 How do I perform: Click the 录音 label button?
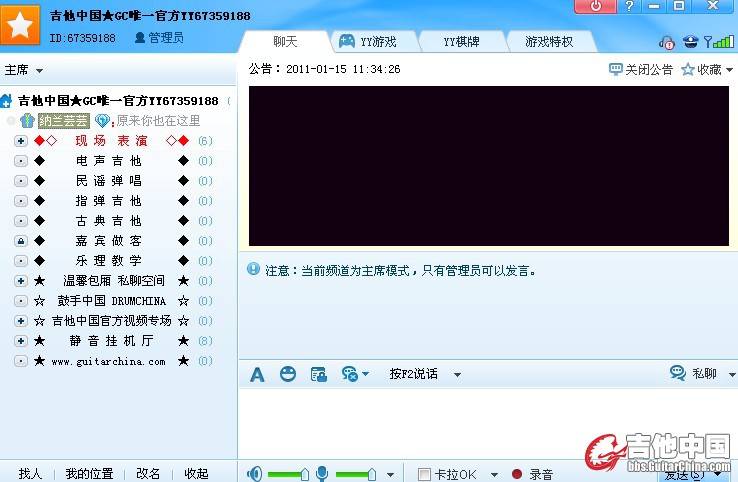coord(541,474)
